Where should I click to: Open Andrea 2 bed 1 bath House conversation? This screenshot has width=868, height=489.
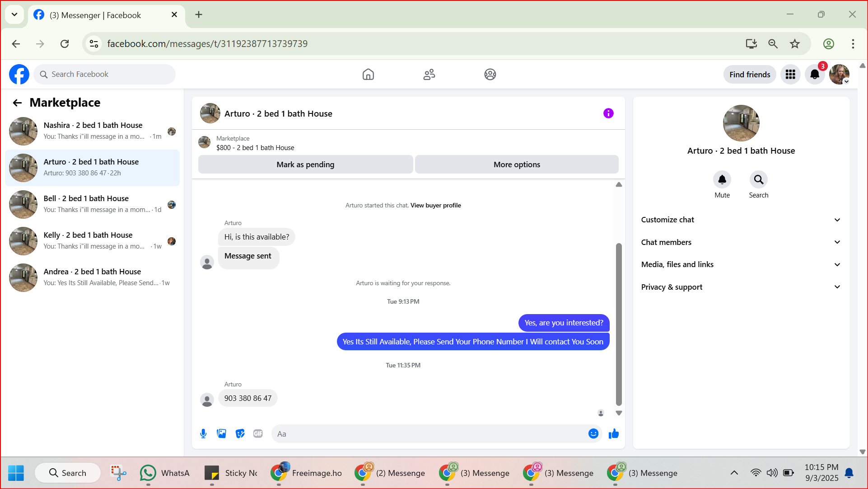[93, 277]
